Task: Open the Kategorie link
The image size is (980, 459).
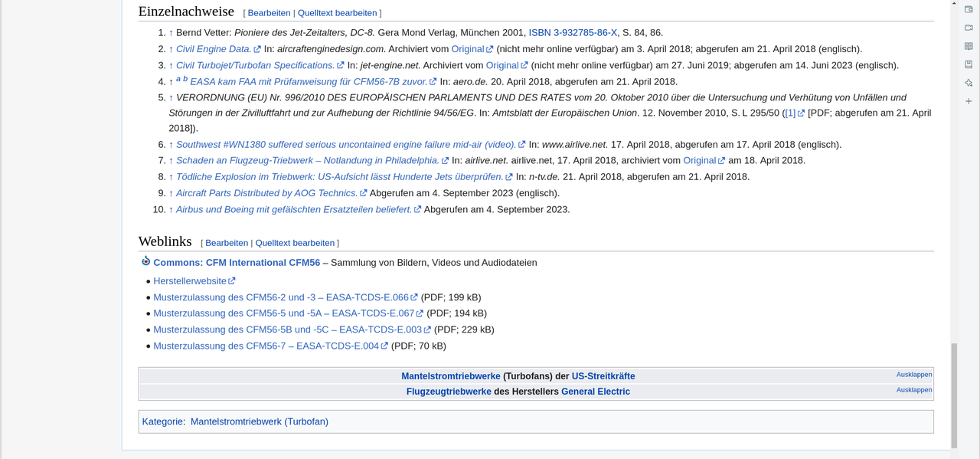Action: click(x=162, y=421)
